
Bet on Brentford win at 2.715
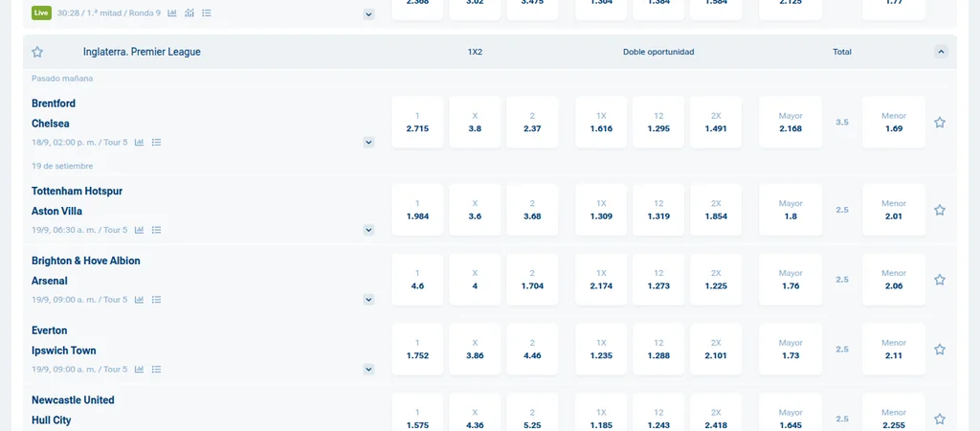pyautogui.click(x=417, y=122)
